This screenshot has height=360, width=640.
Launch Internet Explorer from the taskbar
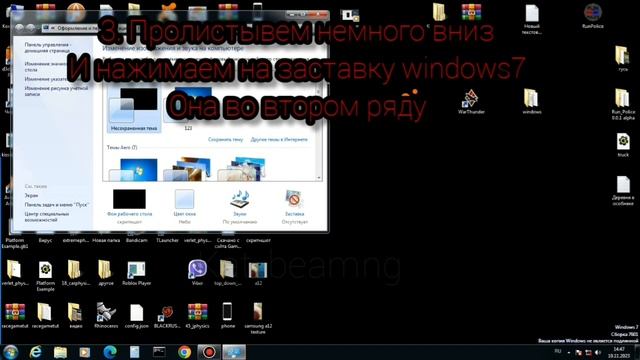(36, 352)
